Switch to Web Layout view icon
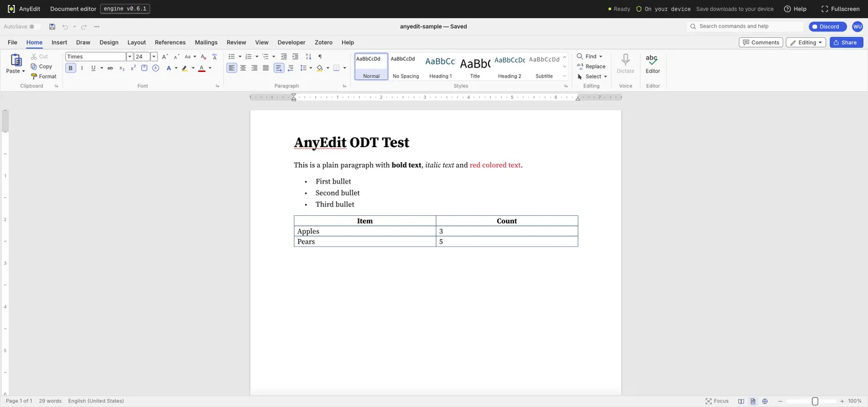 click(x=764, y=401)
